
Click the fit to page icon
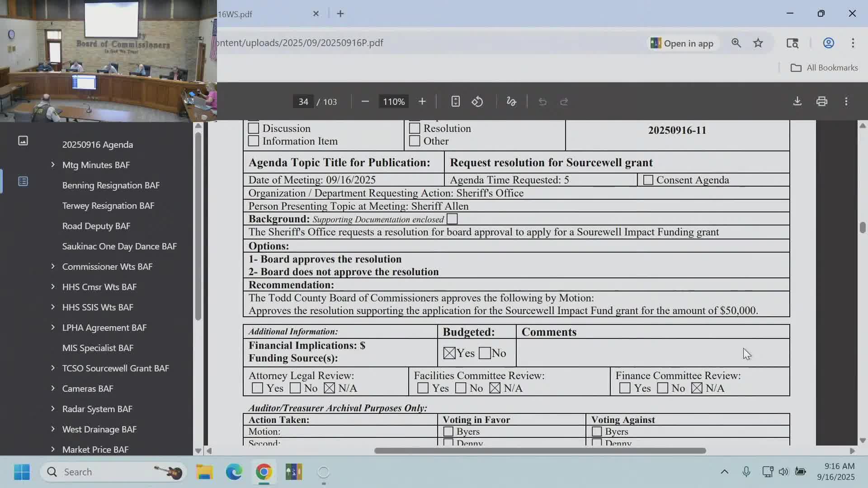point(455,102)
